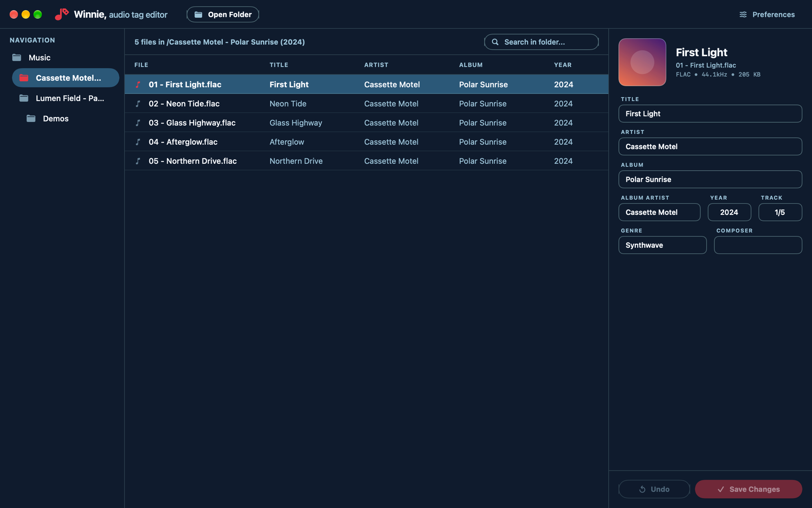This screenshot has height=508, width=812.
Task: Click the album cover art thumbnail
Action: pyautogui.click(x=642, y=62)
